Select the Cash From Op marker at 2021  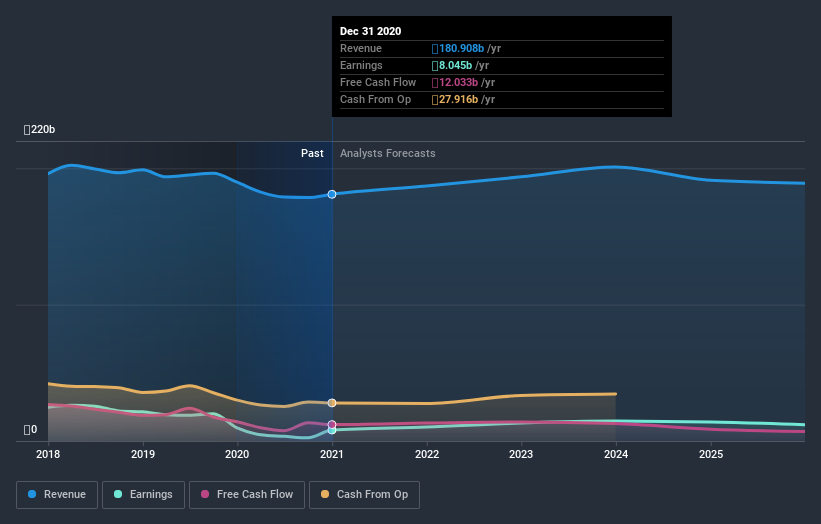coord(332,403)
